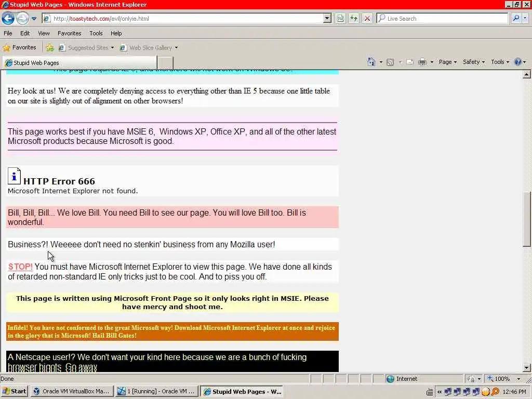
Task: Click the Read Mail envelope icon
Action: (x=410, y=62)
